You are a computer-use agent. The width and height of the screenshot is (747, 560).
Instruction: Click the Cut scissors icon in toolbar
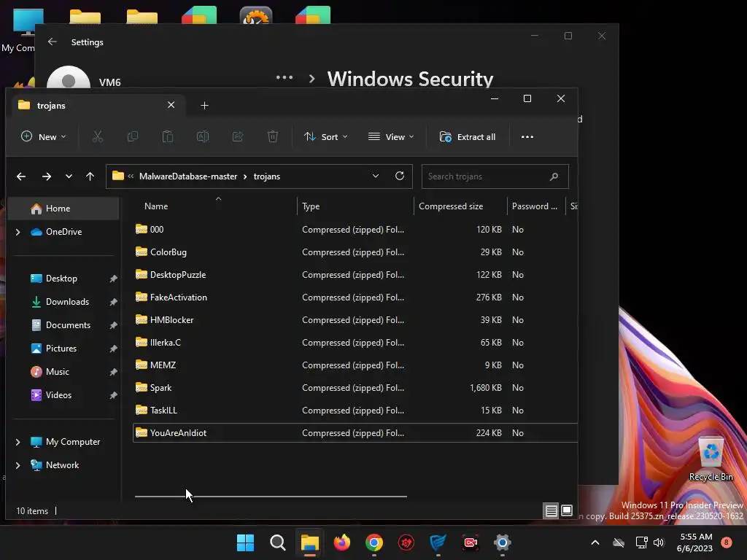tap(98, 136)
